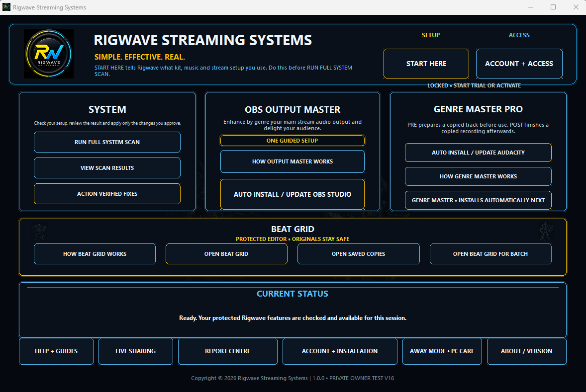View scan results
586x392 pixels.
pos(107,168)
